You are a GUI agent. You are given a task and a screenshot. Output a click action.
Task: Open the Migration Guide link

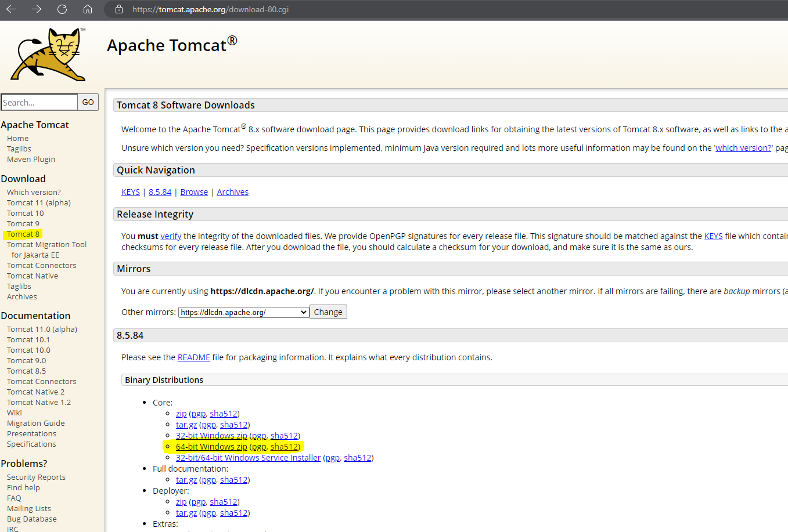[x=36, y=423]
